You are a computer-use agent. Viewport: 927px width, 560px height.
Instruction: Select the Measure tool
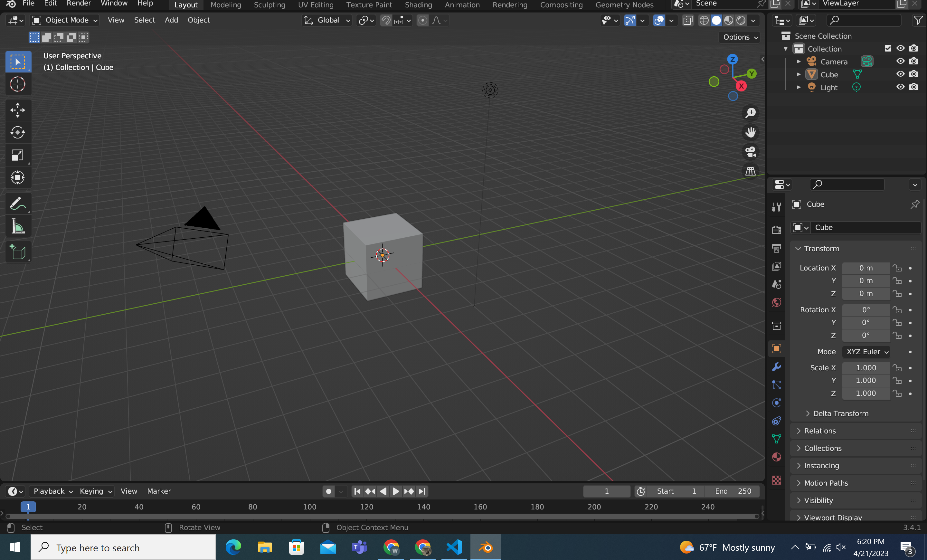coord(18,226)
